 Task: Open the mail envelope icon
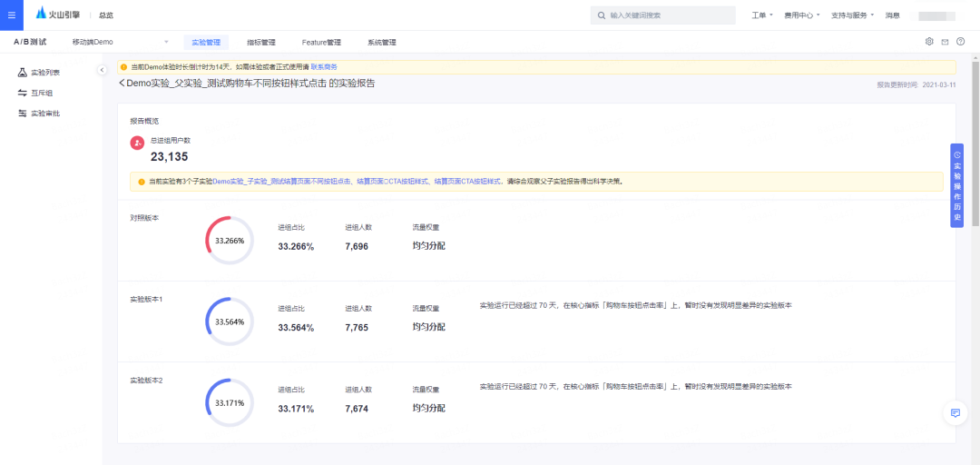point(945,42)
